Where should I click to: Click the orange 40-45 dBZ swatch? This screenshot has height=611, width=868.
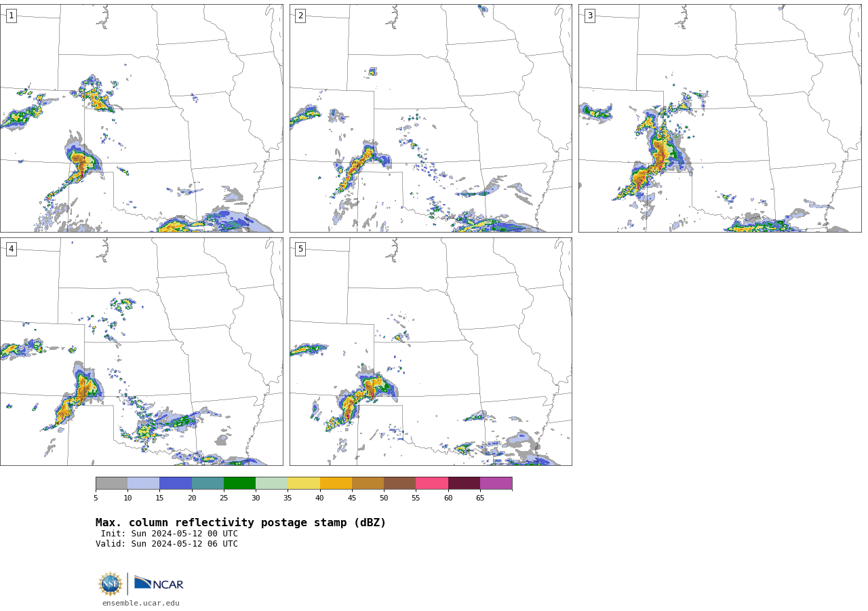[x=336, y=484]
